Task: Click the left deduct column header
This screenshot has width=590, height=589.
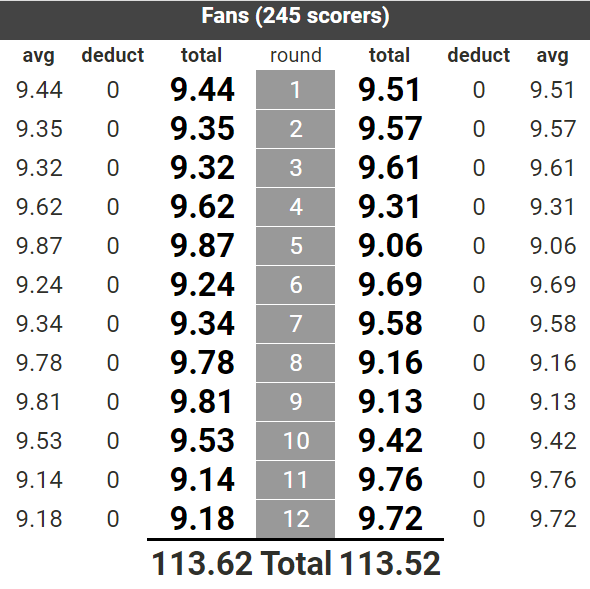Action: pos(113,55)
